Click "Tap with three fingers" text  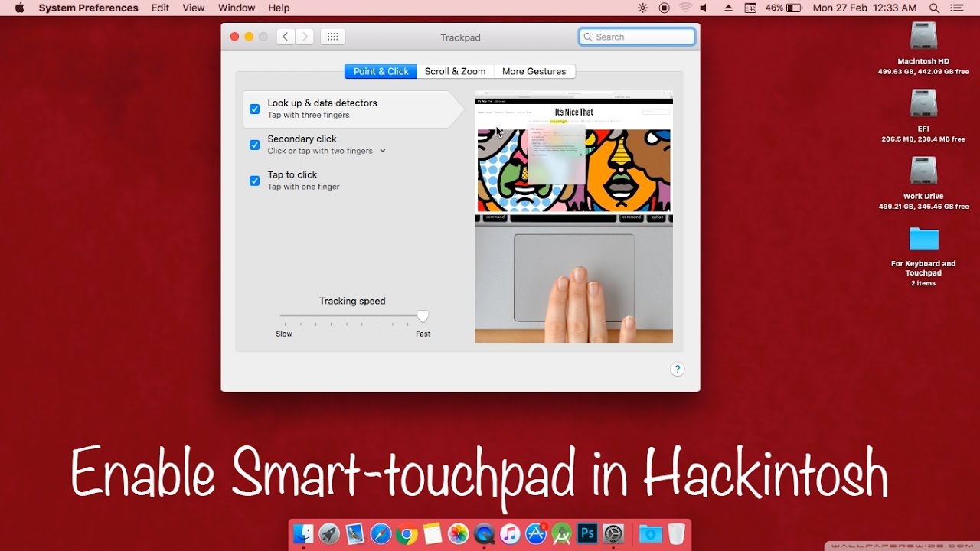309,116
